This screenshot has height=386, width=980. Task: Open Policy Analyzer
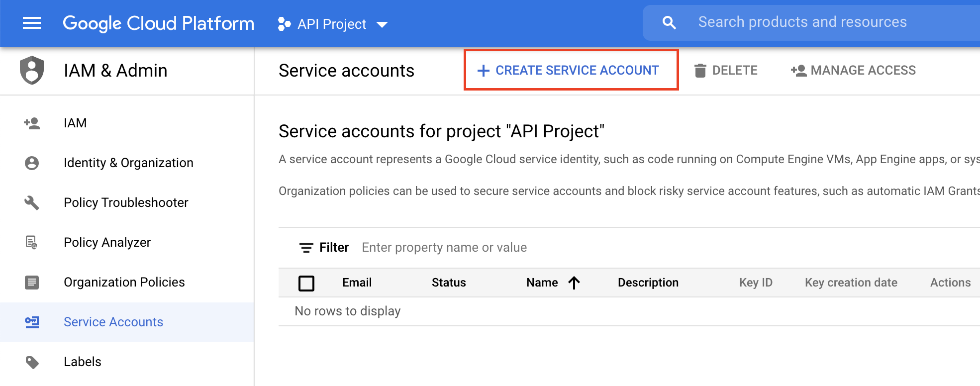127,242
